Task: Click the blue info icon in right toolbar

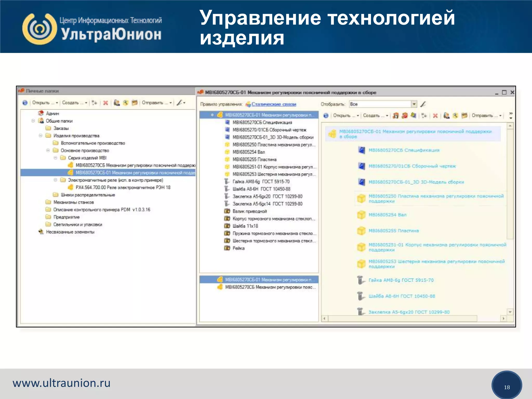Action: point(326,116)
